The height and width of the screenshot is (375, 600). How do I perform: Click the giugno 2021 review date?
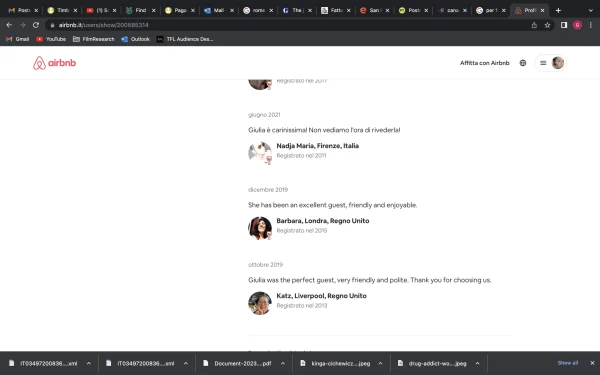[x=264, y=115]
